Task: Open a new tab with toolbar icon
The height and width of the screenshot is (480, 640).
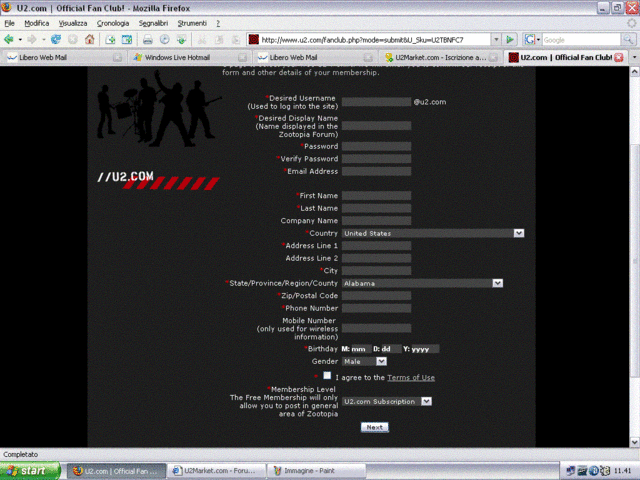Action: coord(110,40)
